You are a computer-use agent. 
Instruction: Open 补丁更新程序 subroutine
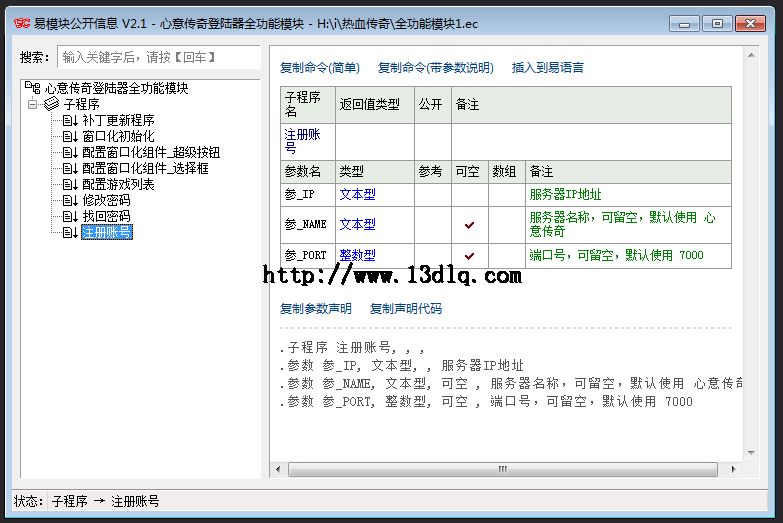118,120
